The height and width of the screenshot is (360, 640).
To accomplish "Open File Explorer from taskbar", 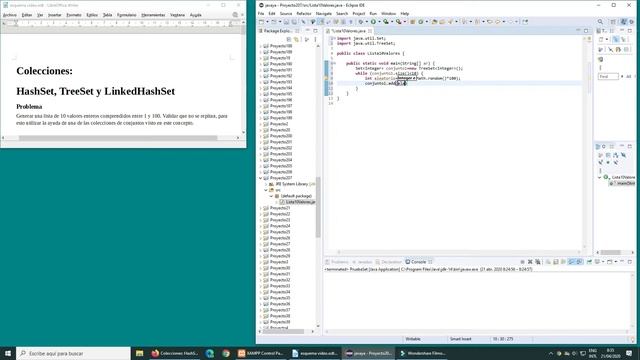I will tap(139, 353).
